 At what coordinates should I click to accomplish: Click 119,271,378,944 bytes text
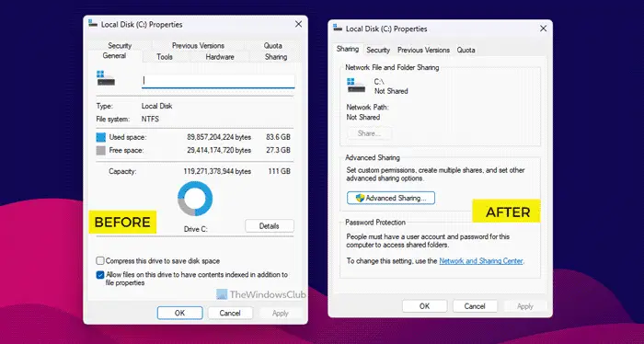pos(217,171)
